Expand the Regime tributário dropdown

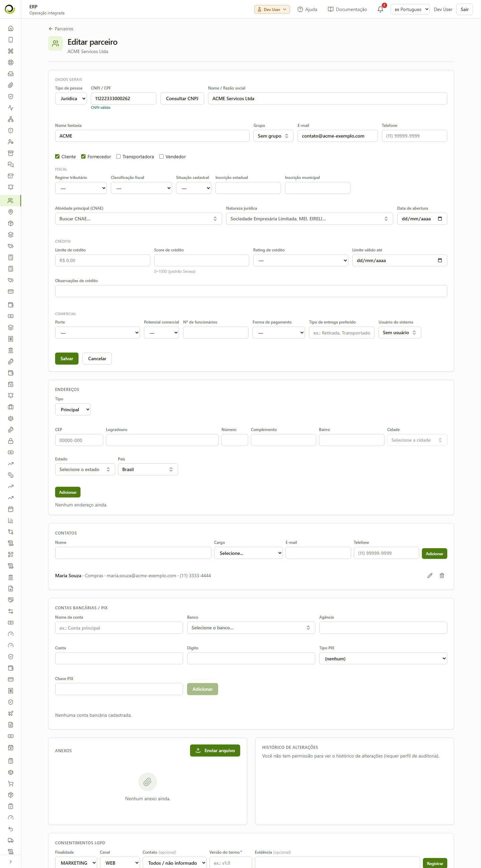point(81,188)
